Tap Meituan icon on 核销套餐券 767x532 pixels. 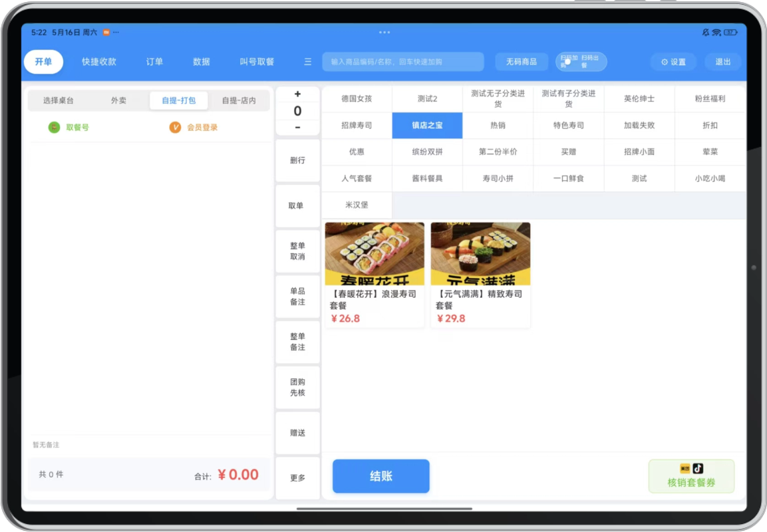(685, 468)
